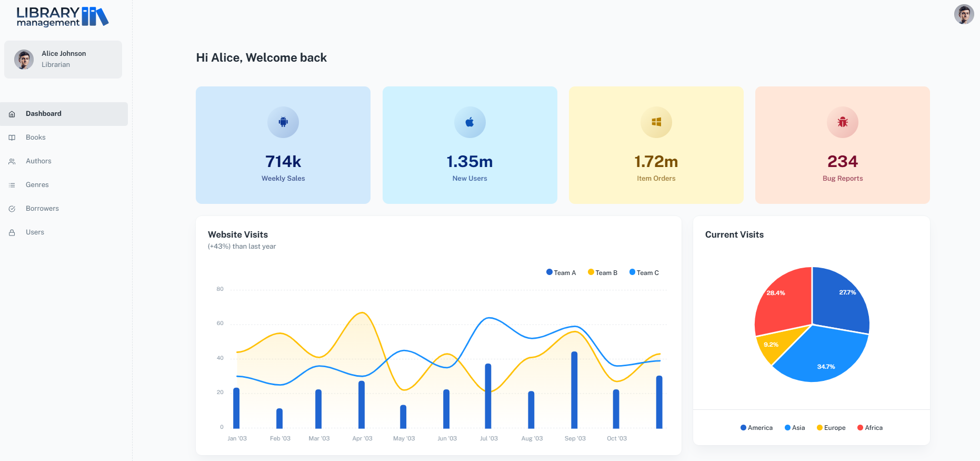
Task: Click the Apple icon on New Users card
Action: (x=469, y=122)
